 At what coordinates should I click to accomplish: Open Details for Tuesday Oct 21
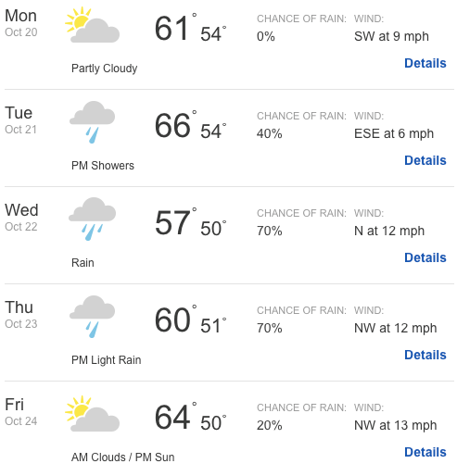click(x=425, y=160)
